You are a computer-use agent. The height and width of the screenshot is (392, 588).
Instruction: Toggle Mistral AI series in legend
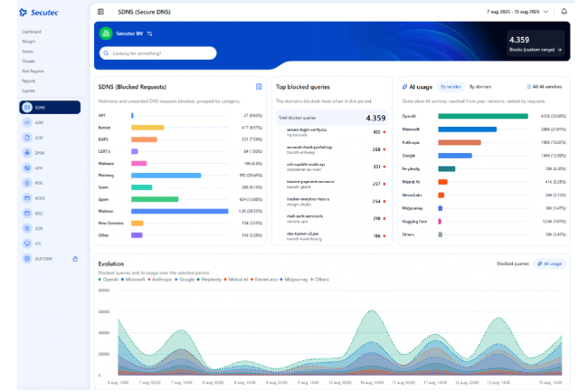[x=236, y=280]
